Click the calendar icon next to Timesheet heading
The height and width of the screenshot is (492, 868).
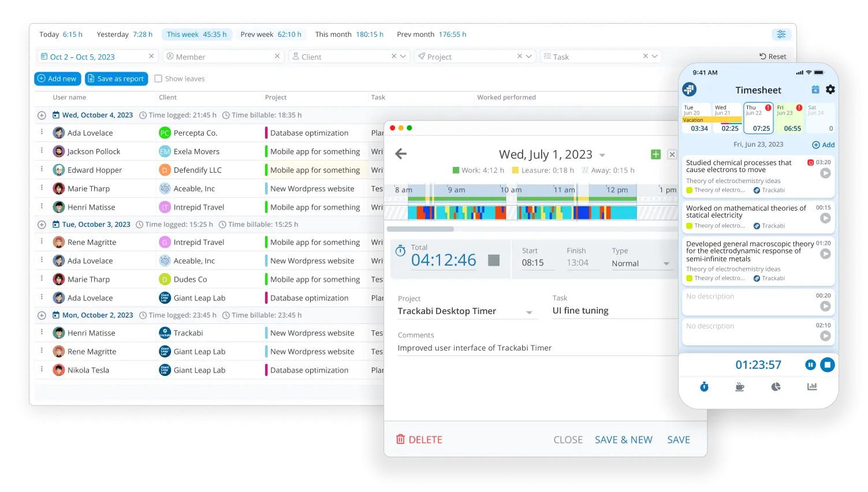815,90
